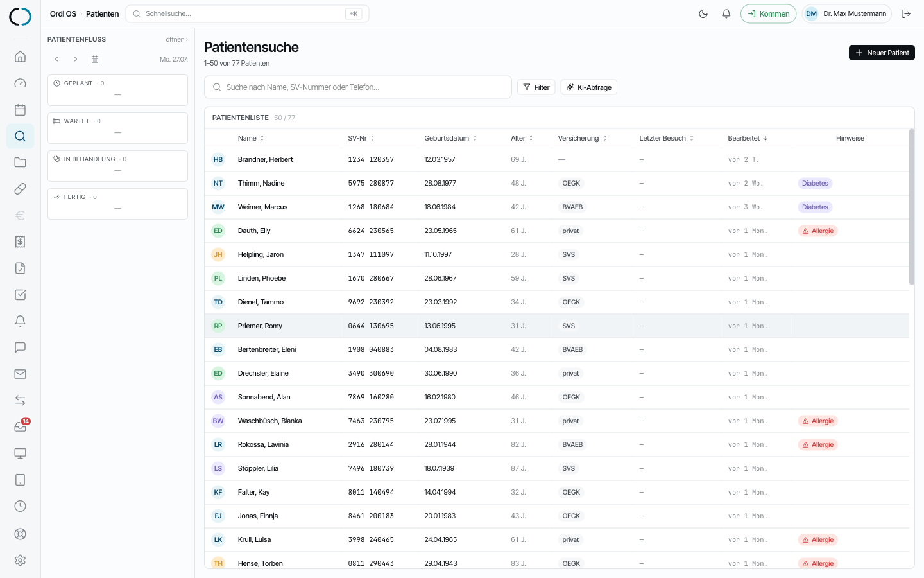Sort the list by Bearbeitet column

point(748,138)
